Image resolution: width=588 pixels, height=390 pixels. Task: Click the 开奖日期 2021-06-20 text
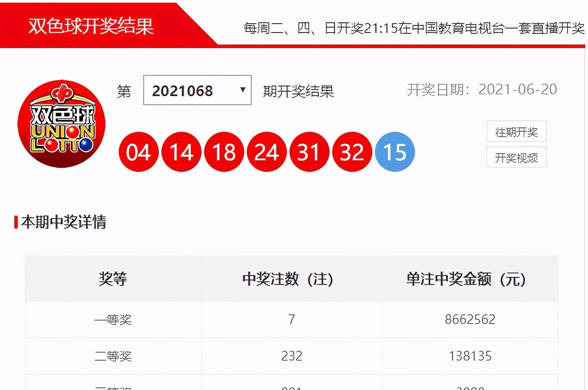click(482, 89)
